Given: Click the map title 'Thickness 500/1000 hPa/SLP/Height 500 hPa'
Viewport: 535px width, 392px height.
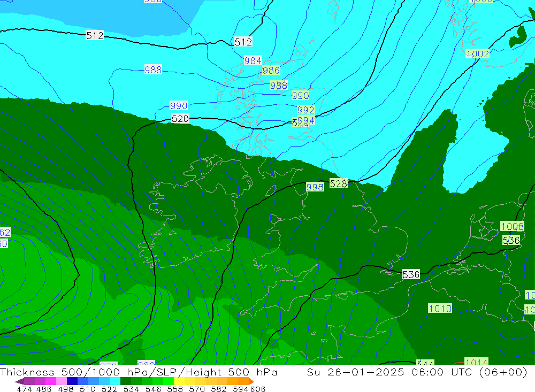Looking at the screenshot, I should (x=139, y=372).
